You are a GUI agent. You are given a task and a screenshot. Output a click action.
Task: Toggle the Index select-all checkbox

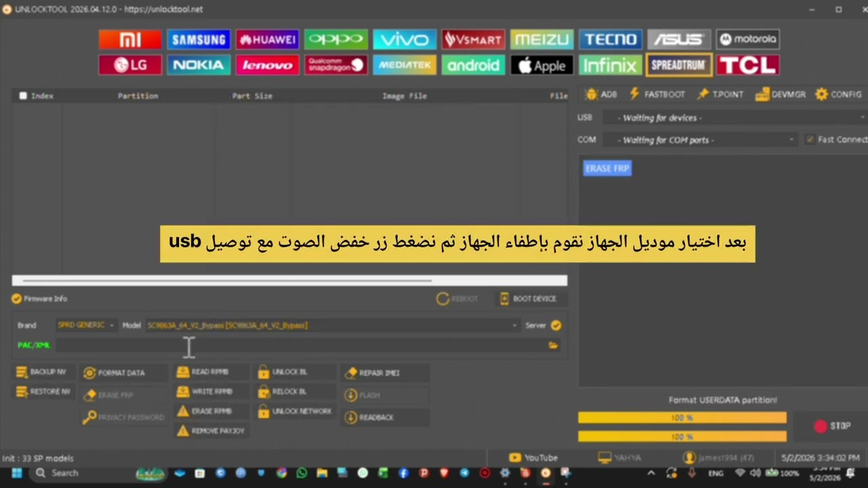[24, 96]
